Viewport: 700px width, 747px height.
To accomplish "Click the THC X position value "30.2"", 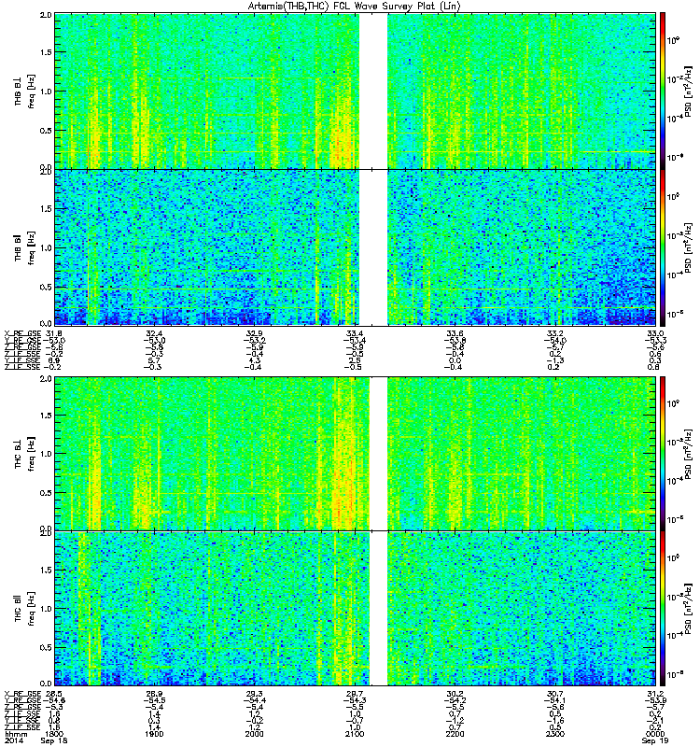I will click(455, 694).
